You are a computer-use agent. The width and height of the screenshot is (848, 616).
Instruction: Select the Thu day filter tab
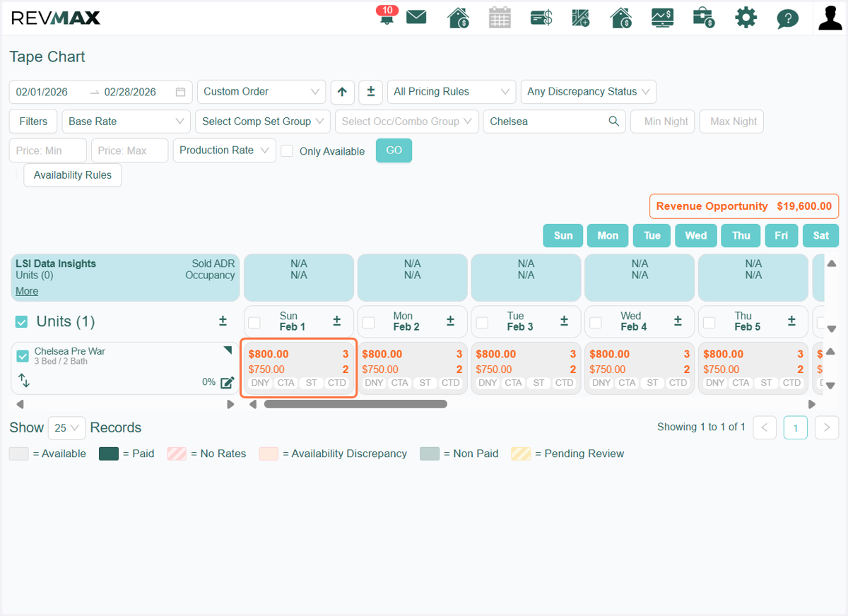coord(741,236)
